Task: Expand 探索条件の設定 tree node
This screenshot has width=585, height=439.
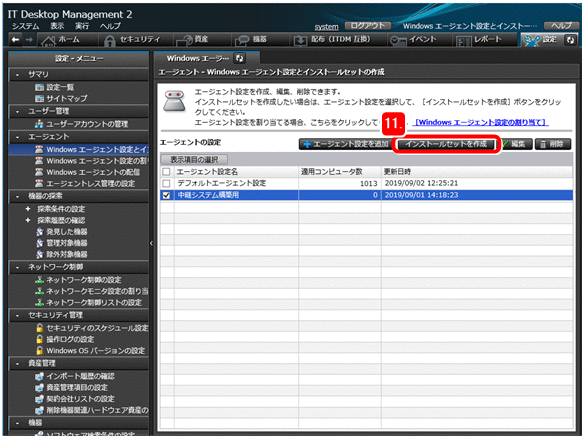Action: (28, 209)
